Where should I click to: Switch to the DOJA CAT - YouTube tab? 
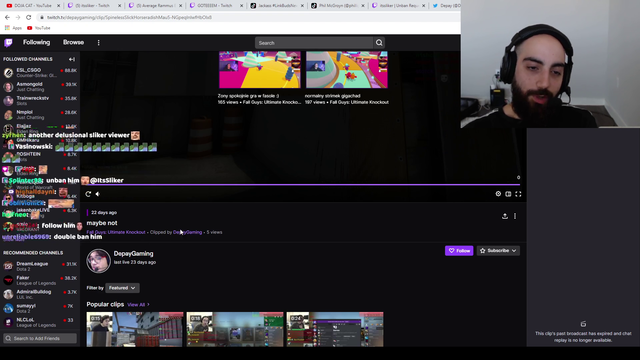click(32, 6)
